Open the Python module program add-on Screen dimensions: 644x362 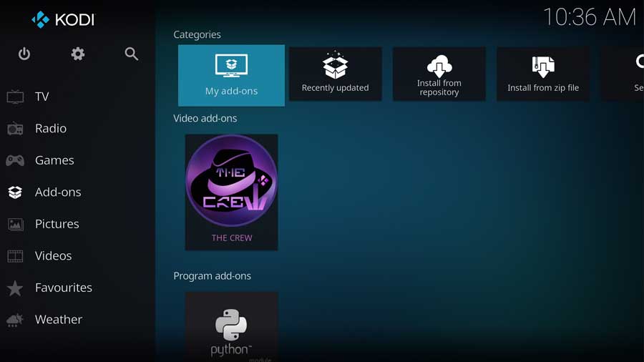point(232,327)
